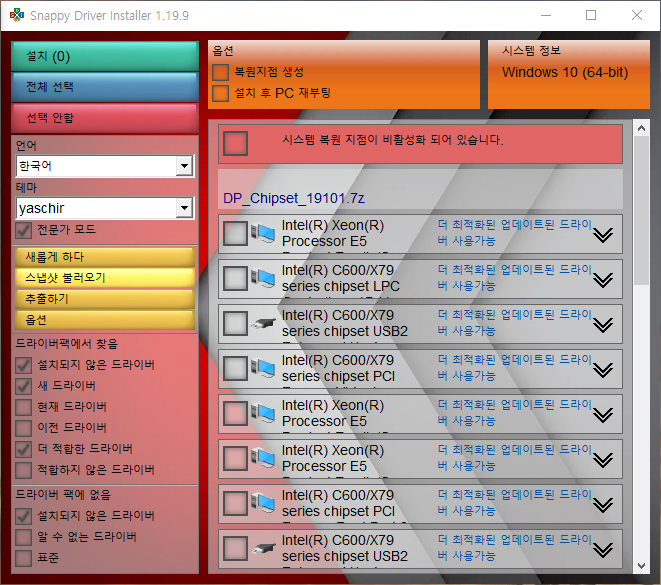
Task: Expand the first Xeon Processor E5 row chevron
Action: tap(603, 235)
